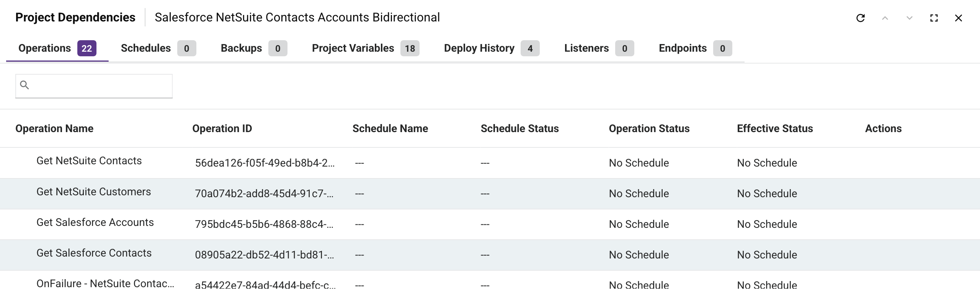This screenshot has width=980, height=291.
Task: Click the down chevron to go to the next item
Action: (x=909, y=18)
